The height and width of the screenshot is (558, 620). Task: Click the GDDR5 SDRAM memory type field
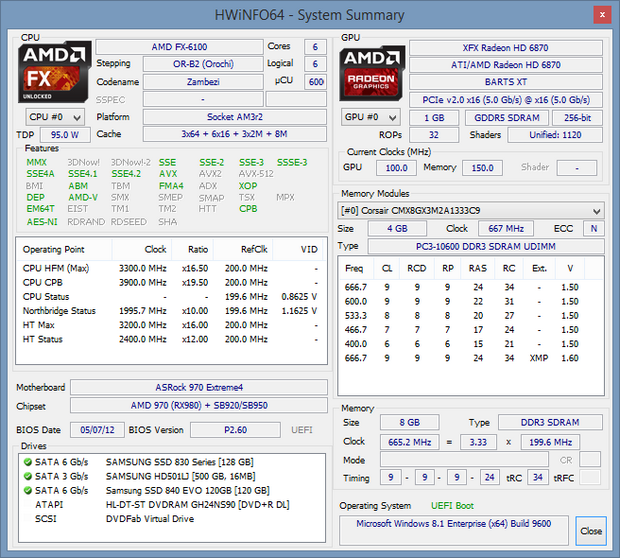tap(507, 118)
